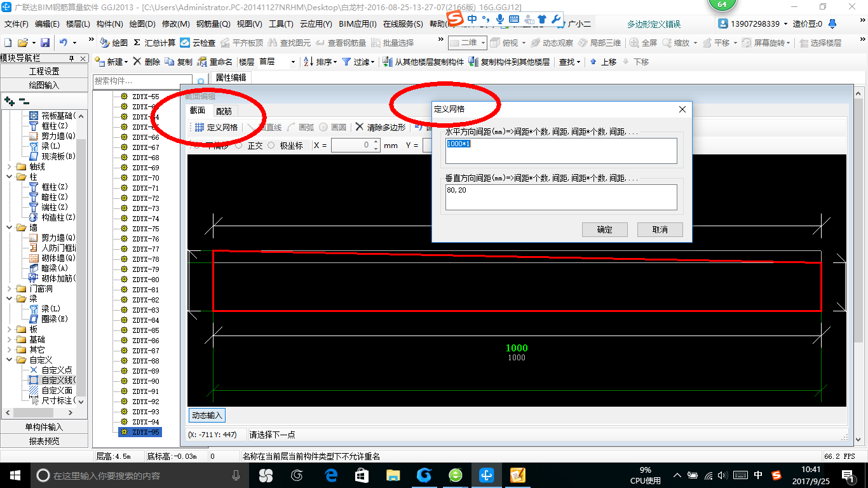Switch to 截面 tab
This screenshot has height=488, width=868.
tap(198, 111)
